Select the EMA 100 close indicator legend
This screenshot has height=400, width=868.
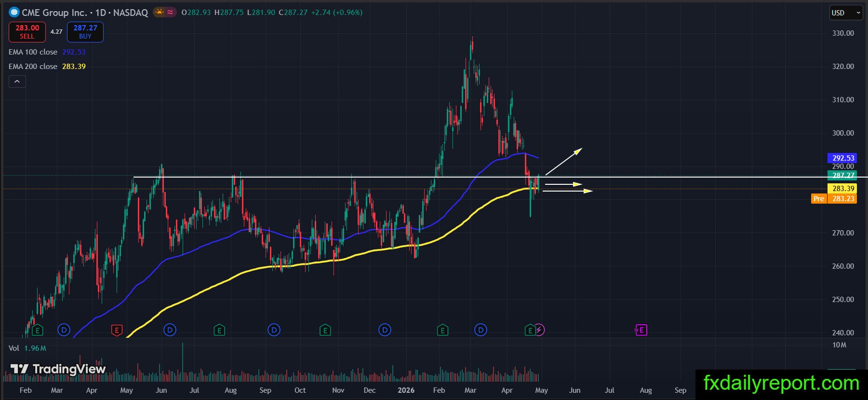33,52
